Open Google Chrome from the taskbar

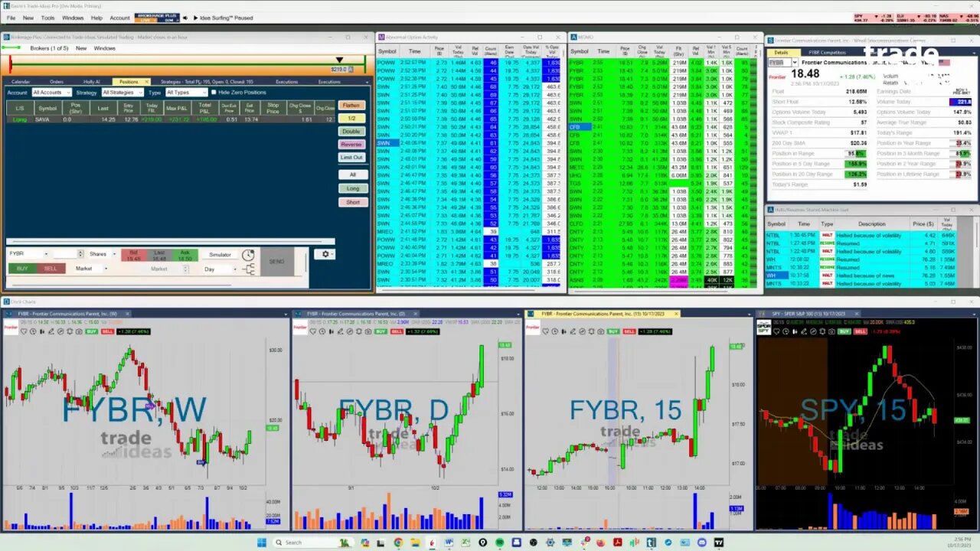click(x=398, y=543)
